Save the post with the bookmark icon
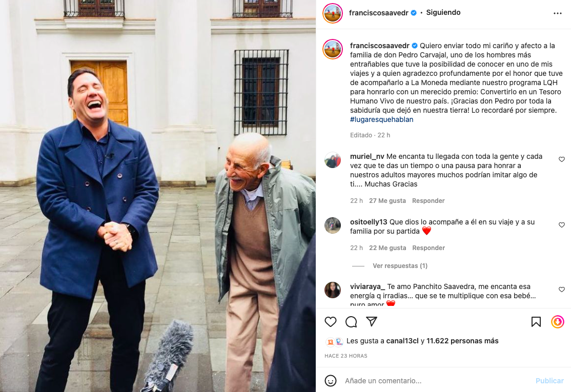 536,322
